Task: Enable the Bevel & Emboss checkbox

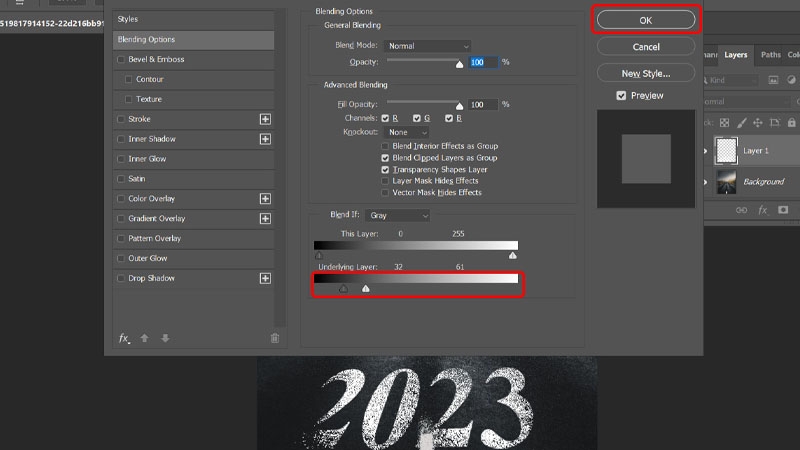Action: [x=121, y=60]
